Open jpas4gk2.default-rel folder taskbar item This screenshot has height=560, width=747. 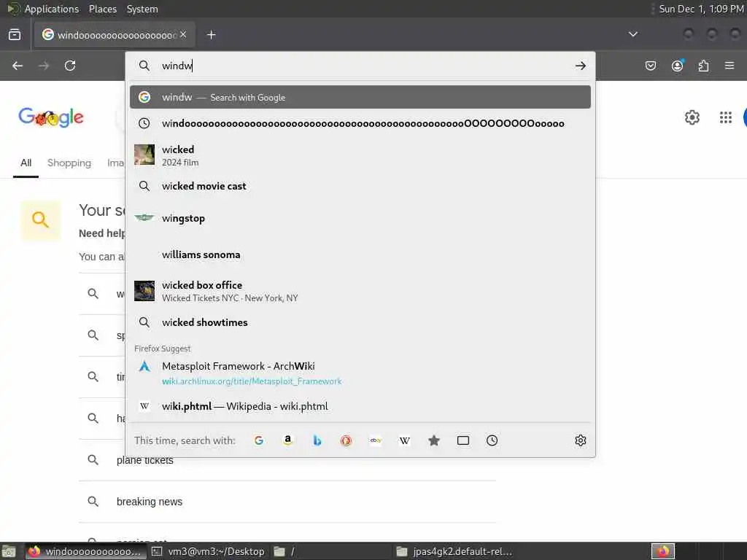[x=454, y=551]
